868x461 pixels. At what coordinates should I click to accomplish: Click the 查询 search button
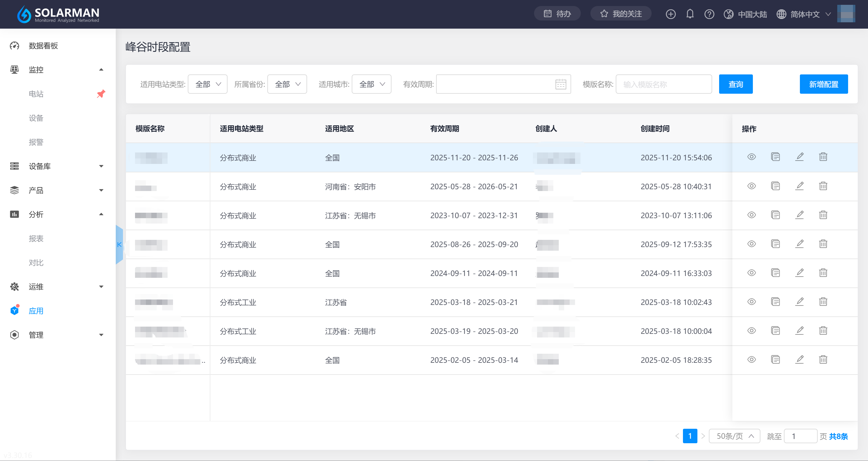(x=736, y=84)
